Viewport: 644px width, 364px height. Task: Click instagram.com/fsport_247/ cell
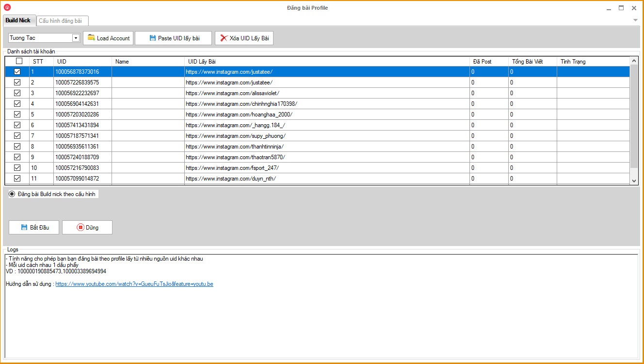(x=327, y=168)
